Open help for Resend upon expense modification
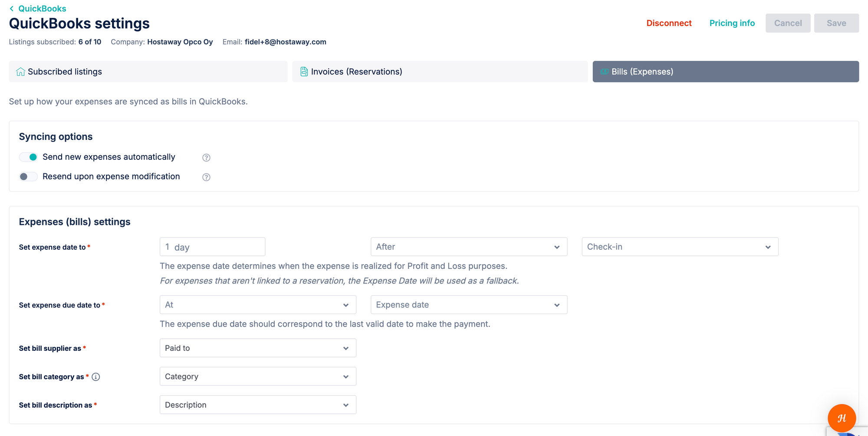The image size is (868, 436). 207,177
